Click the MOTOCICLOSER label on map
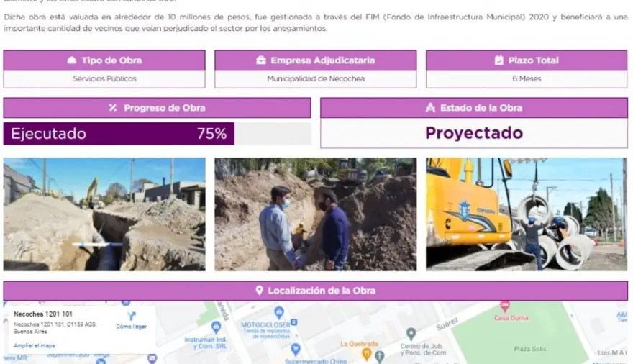This screenshot has width=633, height=364. pyautogui.click(x=265, y=325)
